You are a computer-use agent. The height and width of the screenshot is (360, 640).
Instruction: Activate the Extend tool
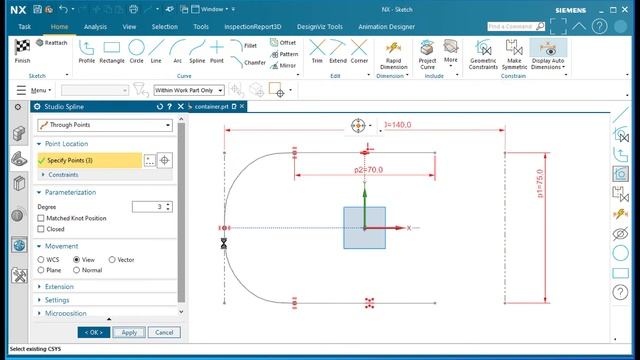click(x=338, y=51)
